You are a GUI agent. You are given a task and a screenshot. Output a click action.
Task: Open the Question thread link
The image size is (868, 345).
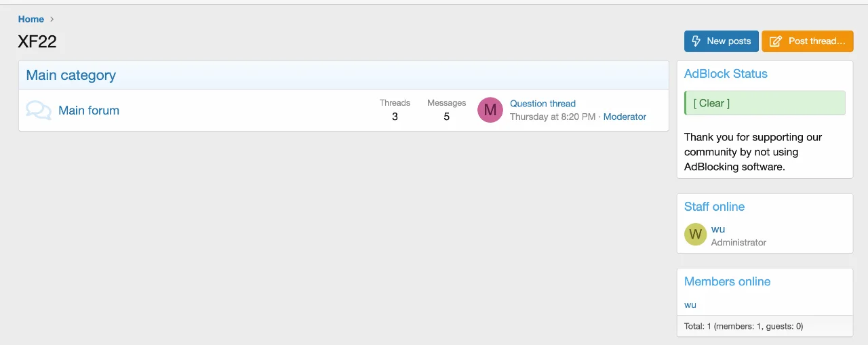pyautogui.click(x=542, y=104)
